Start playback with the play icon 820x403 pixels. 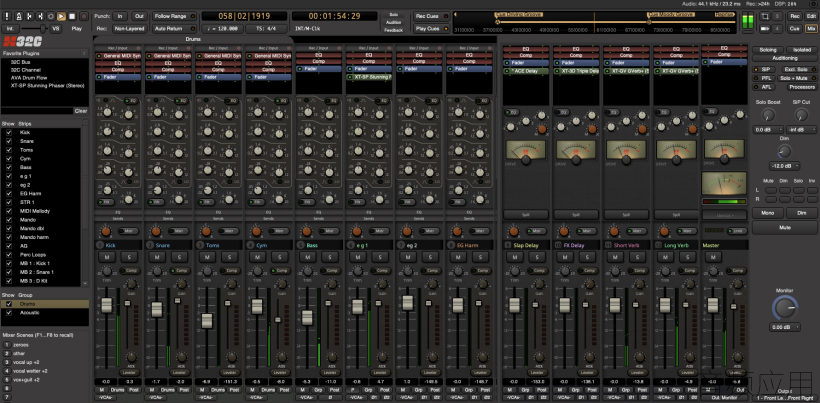coord(62,16)
